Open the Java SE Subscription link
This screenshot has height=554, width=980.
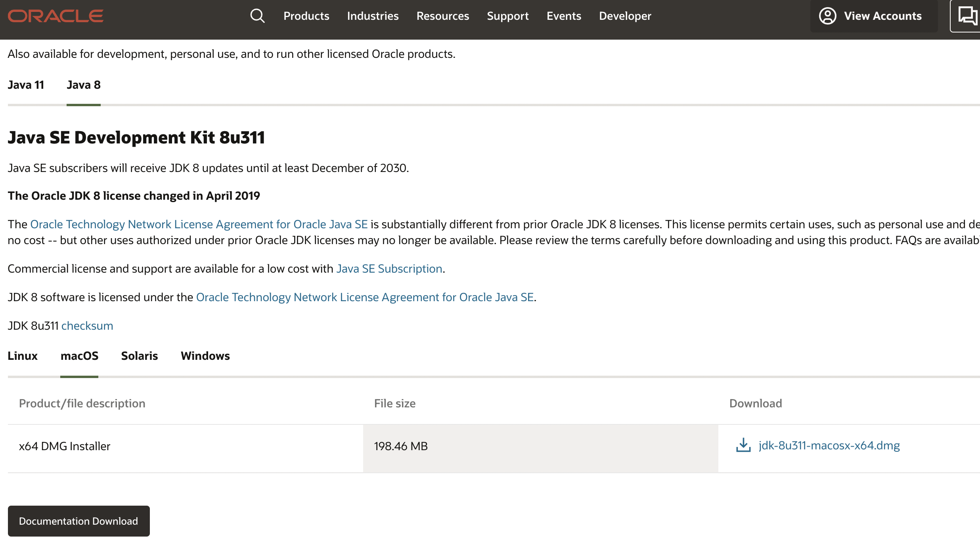pyautogui.click(x=389, y=269)
